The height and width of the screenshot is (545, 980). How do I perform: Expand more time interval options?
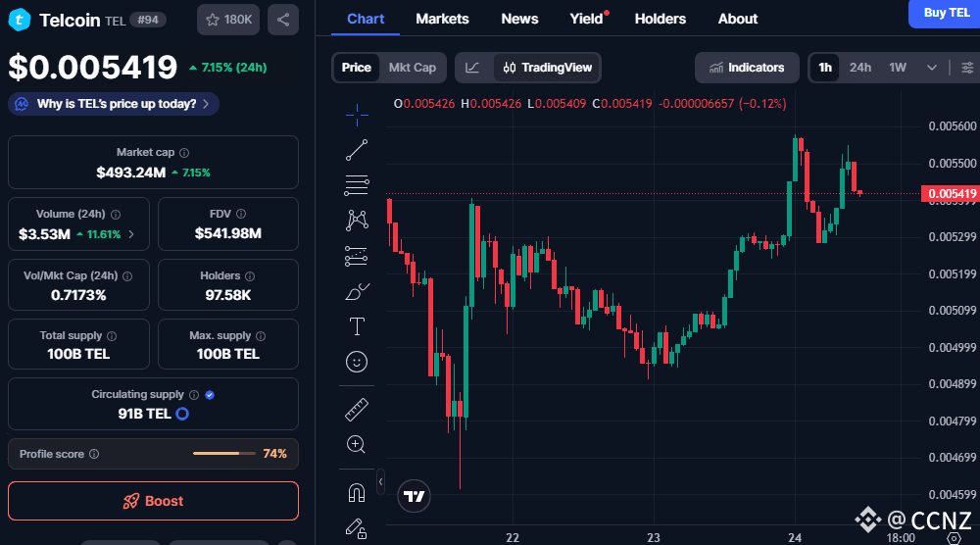coord(932,68)
